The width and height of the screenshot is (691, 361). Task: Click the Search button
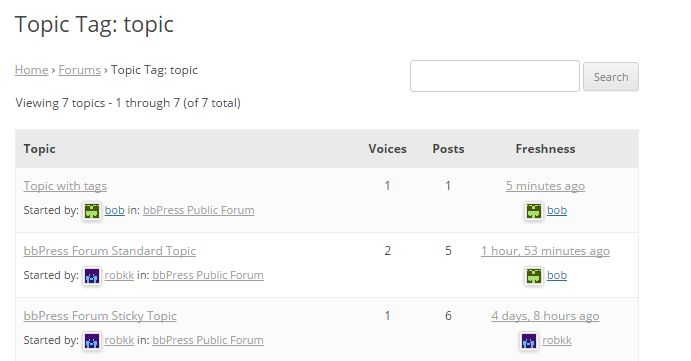pyautogui.click(x=610, y=77)
